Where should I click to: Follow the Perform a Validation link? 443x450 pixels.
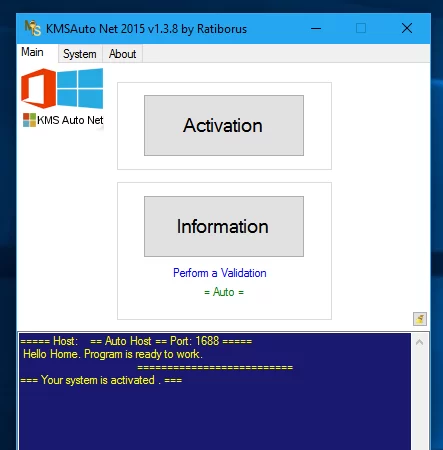coord(220,273)
